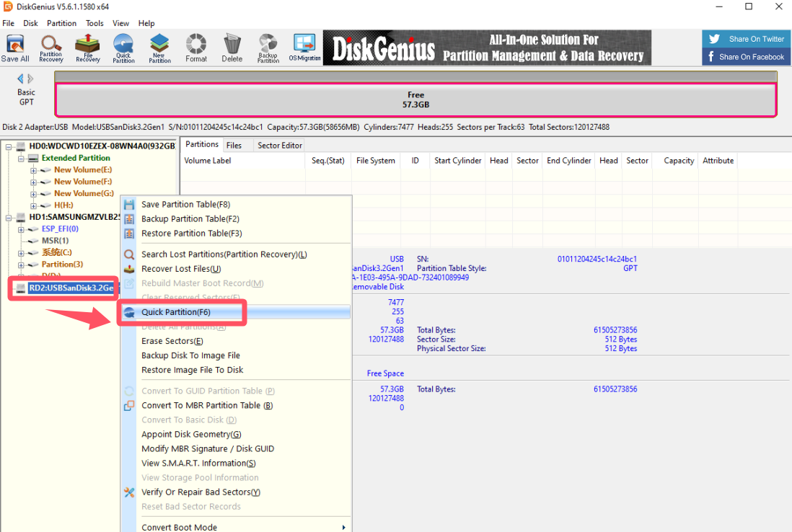The width and height of the screenshot is (792, 532).
Task: Click the Twitter bird icon
Action: (x=714, y=39)
